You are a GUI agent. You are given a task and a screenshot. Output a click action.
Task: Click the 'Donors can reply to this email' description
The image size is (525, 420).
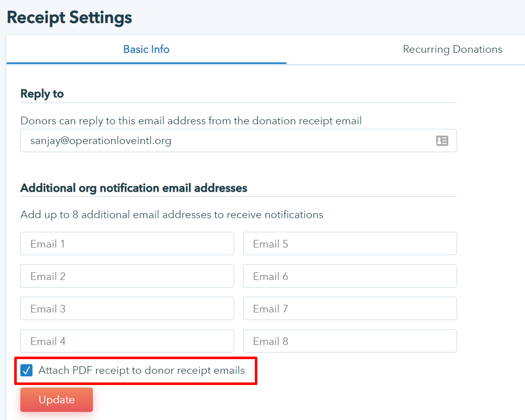point(191,121)
